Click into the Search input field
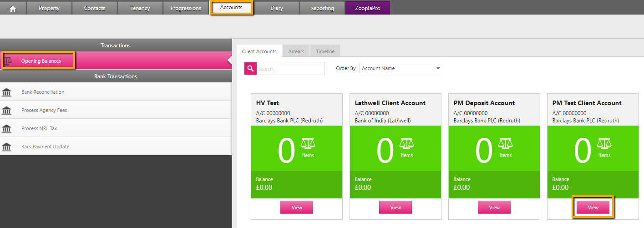 pyautogui.click(x=290, y=68)
